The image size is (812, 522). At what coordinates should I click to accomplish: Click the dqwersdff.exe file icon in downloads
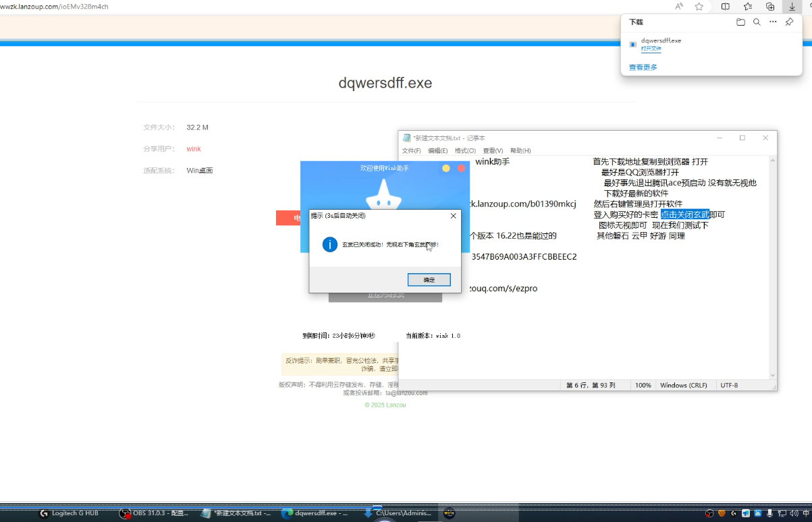632,45
